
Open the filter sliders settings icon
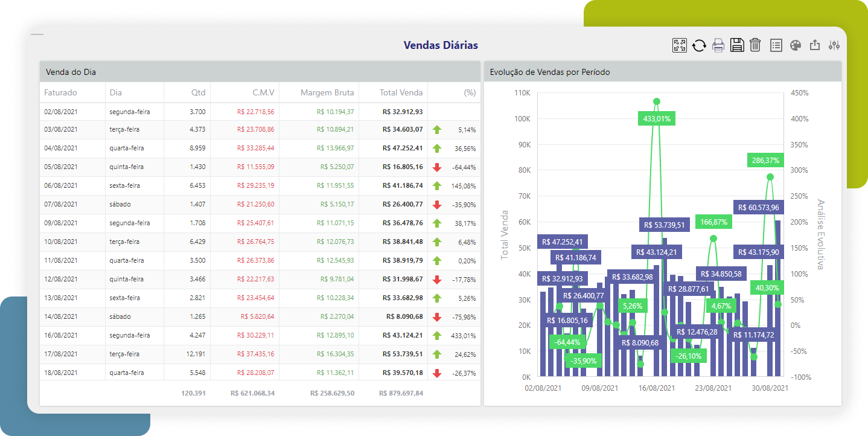click(x=834, y=45)
